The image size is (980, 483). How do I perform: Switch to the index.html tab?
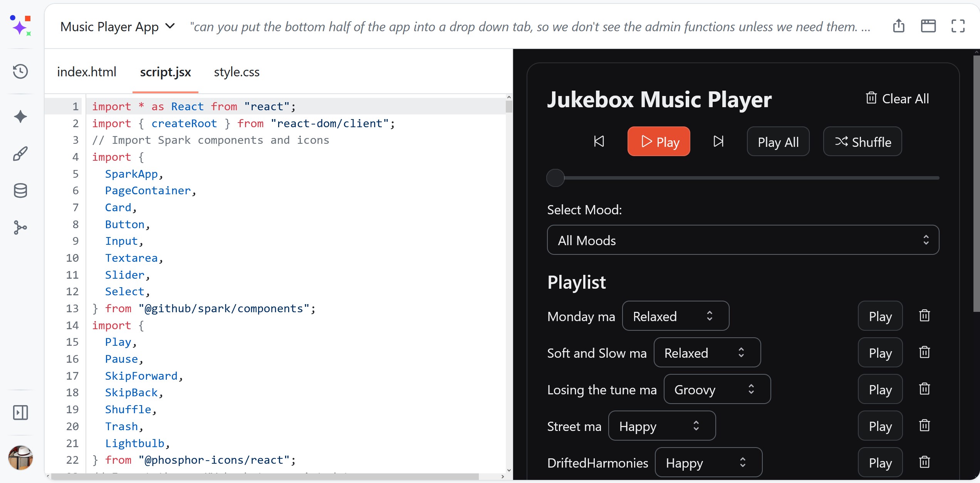(x=87, y=72)
